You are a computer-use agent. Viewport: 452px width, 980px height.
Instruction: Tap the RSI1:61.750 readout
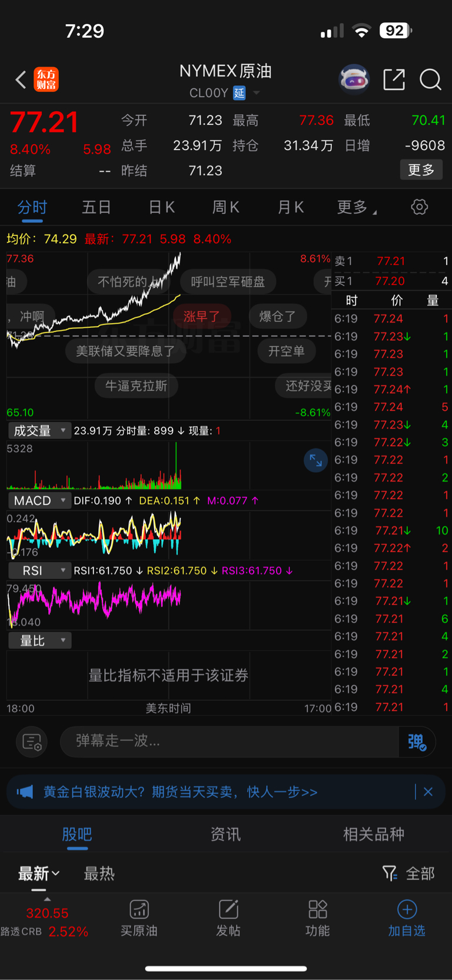pyautogui.click(x=108, y=571)
